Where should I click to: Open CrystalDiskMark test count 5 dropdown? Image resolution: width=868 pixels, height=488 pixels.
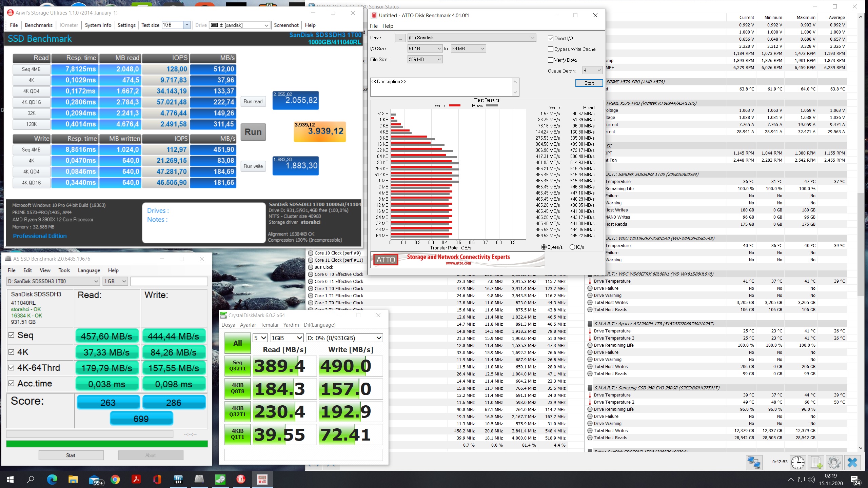[x=260, y=338]
